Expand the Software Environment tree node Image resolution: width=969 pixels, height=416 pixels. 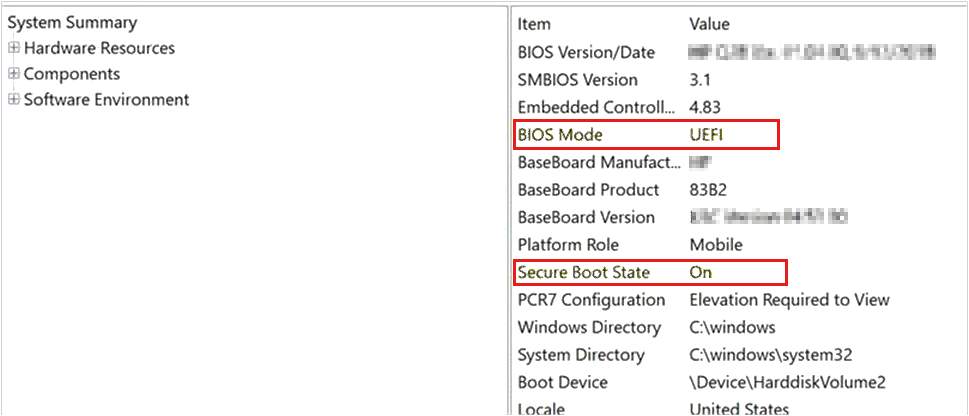pos(13,100)
